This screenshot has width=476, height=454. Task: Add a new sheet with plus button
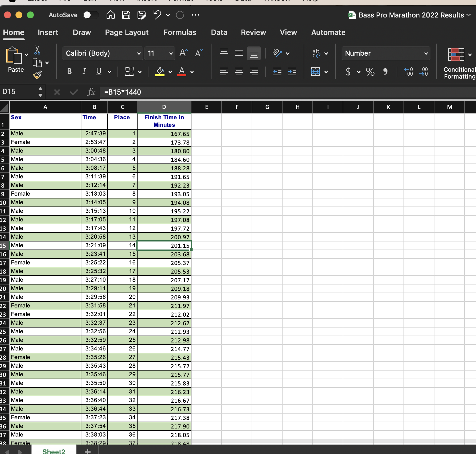pos(88,451)
